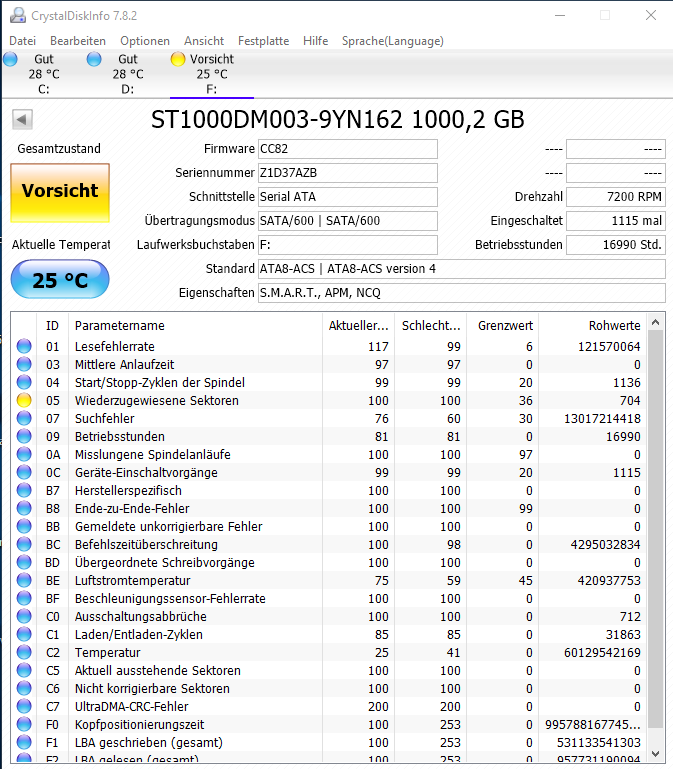
Task: Click the Standard field ATA8-ACS
Action: coord(462,269)
